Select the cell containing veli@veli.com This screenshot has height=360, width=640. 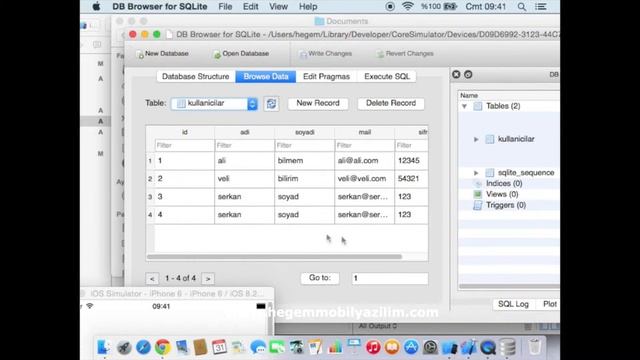(364, 179)
